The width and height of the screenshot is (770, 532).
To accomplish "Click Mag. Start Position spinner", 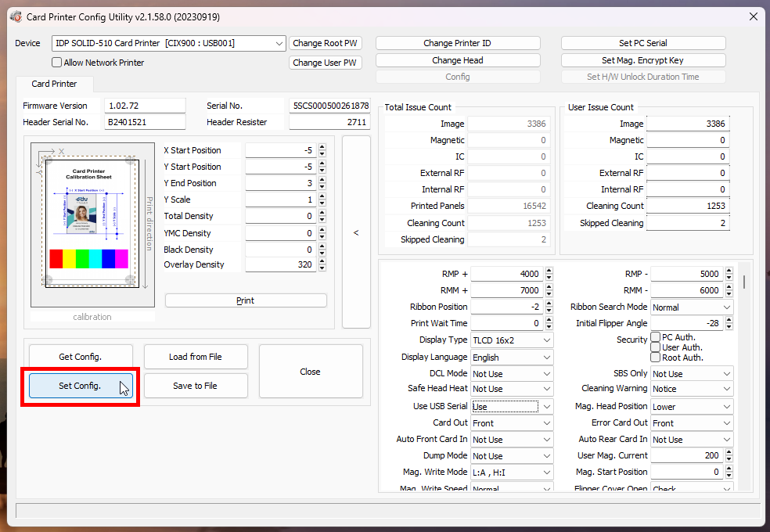I will 729,472.
